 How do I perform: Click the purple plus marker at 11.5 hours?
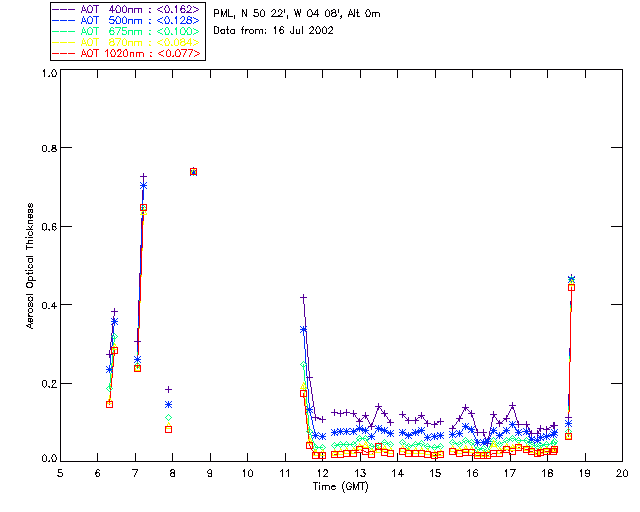tap(303, 297)
